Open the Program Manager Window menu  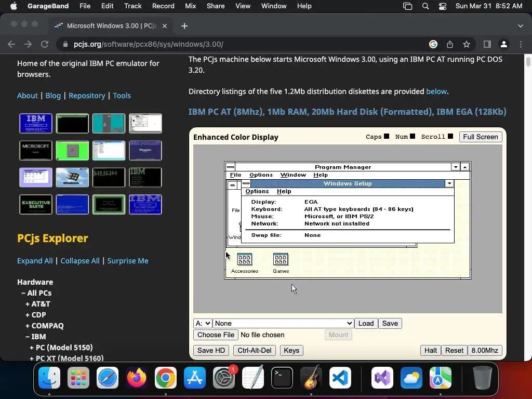pos(293,175)
